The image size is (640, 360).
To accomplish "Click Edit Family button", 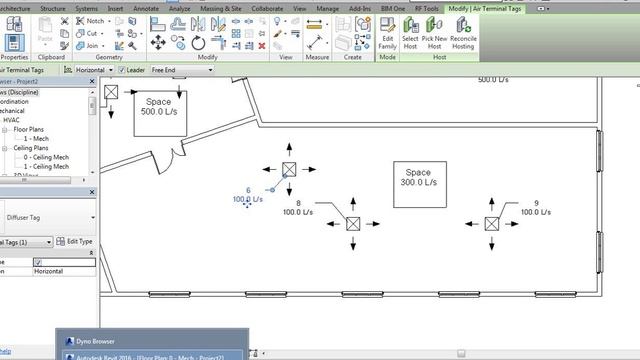I will point(387,33).
